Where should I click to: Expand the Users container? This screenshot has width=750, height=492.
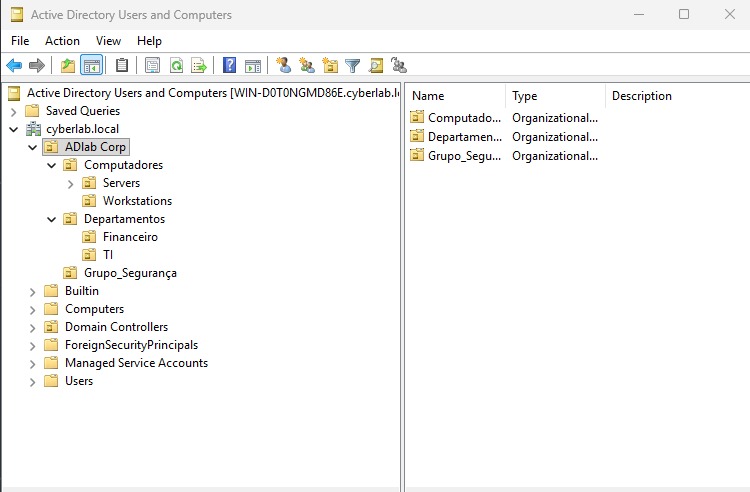tap(32, 382)
